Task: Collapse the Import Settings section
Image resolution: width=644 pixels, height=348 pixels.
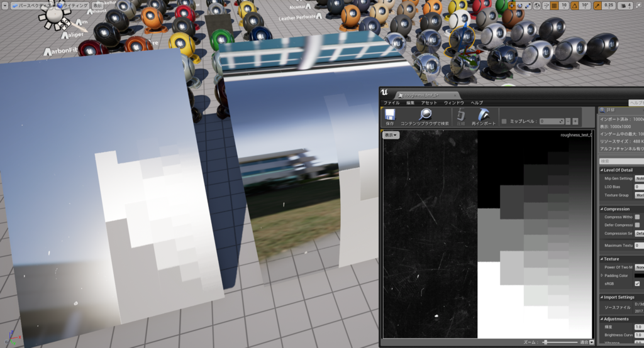Action: (602, 297)
